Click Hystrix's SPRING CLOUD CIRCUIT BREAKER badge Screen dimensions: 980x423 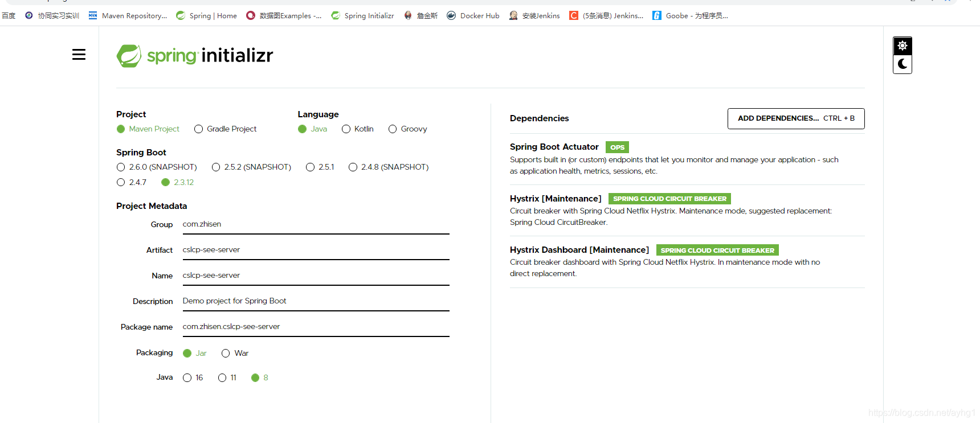pyautogui.click(x=669, y=199)
